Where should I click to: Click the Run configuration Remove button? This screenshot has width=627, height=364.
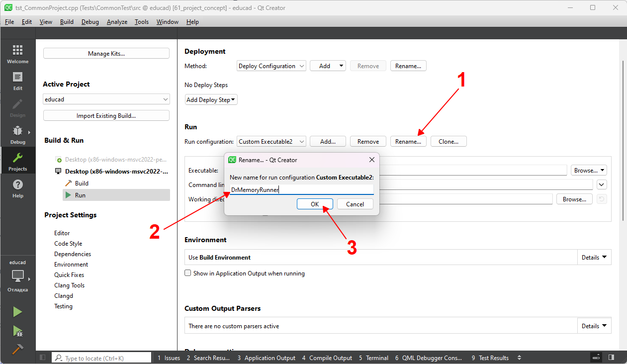click(x=368, y=141)
